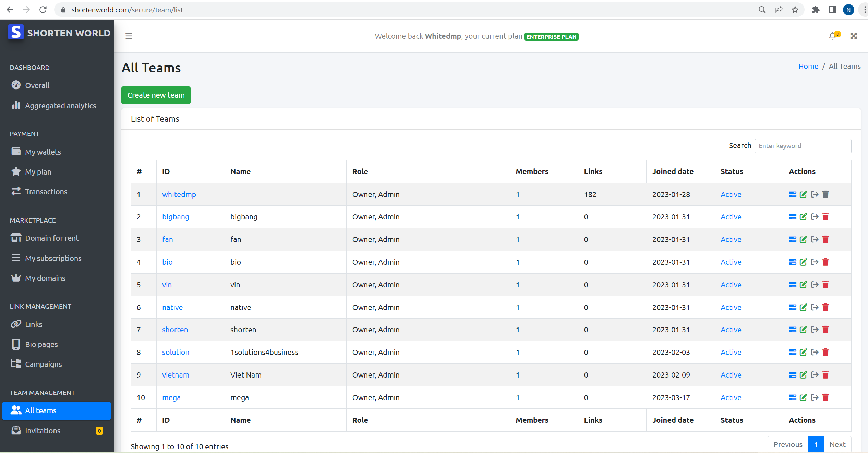This screenshot has width=868, height=453.
Task: Edit the solution team
Action: tap(803, 352)
